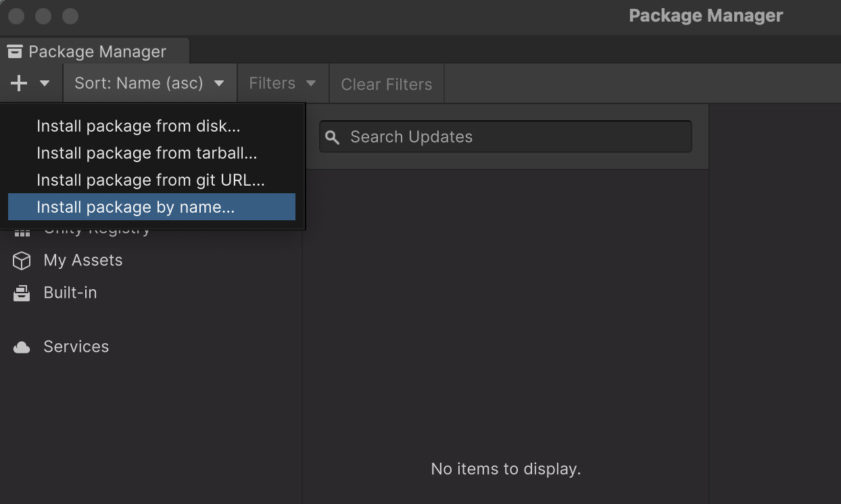Choose Install package from disk
This screenshot has height=504, width=841.
139,126
